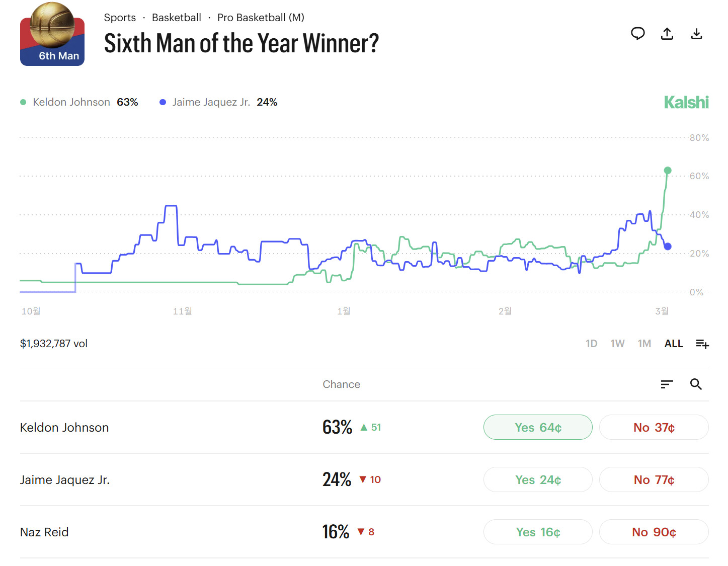Buy Yes 24¢ for Jaime Jaquez Jr.
The height and width of the screenshot is (566, 728).
[x=538, y=479]
